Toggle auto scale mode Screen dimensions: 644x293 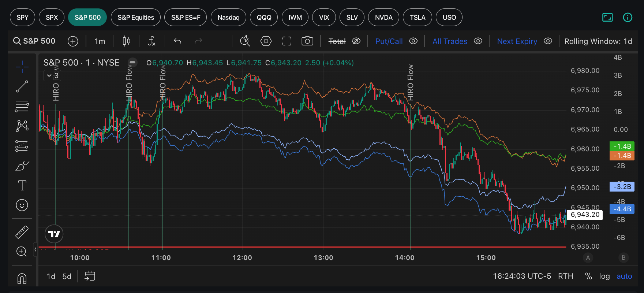pos(624,276)
